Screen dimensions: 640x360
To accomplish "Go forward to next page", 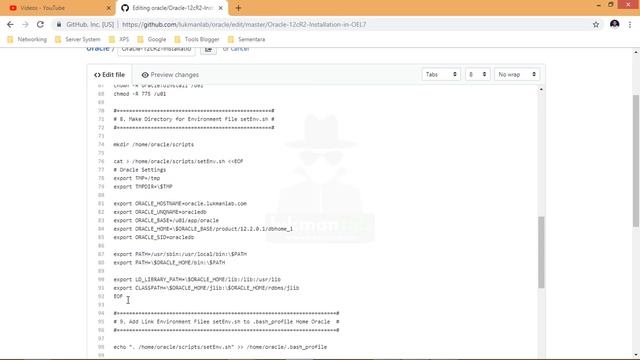I will 25,24.
